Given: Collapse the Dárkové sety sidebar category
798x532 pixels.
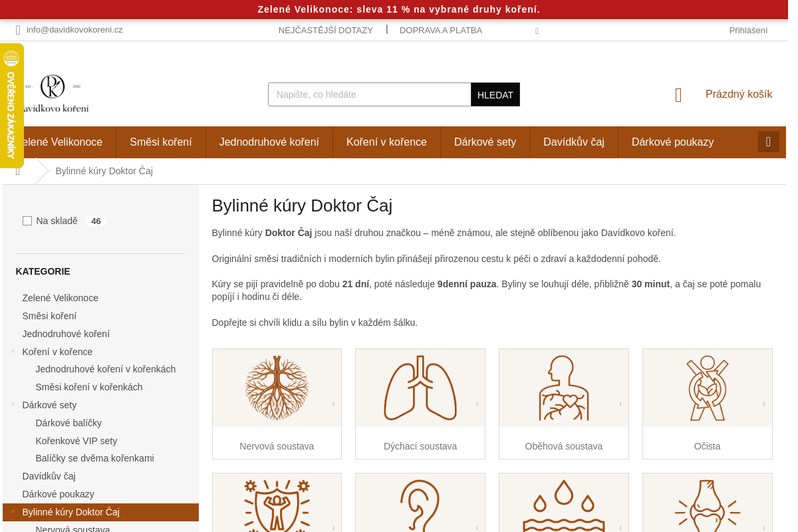Looking at the screenshot, I should (x=13, y=404).
